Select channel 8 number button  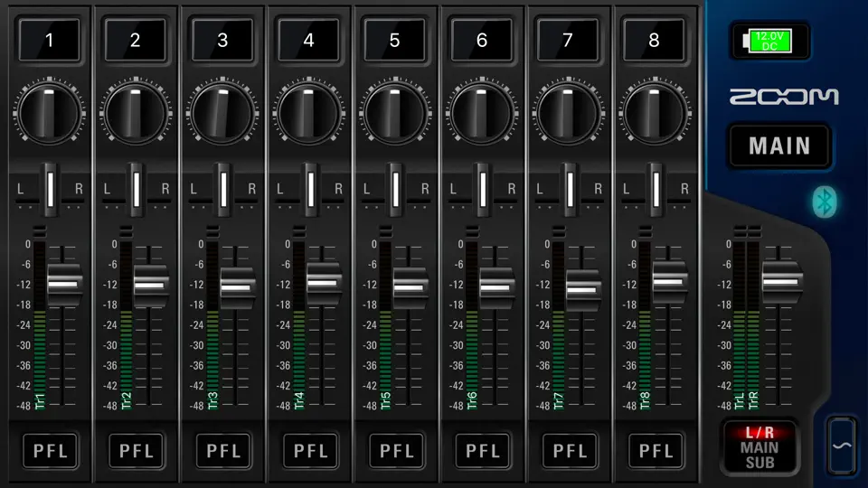[x=655, y=40]
